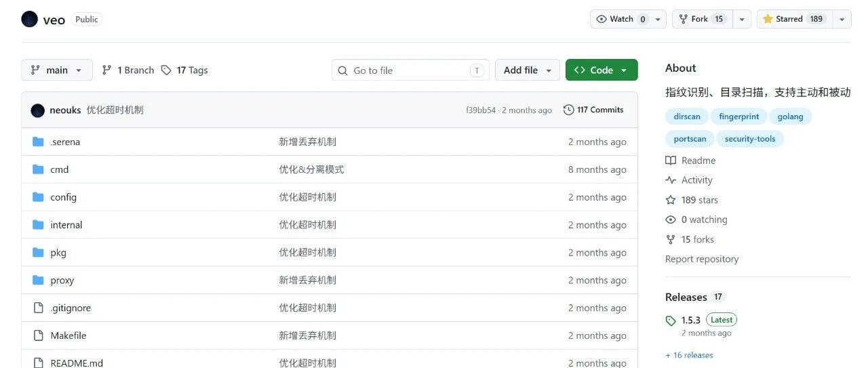View the 17 Tags link
Viewport: 868px width, 368px height.
point(184,70)
